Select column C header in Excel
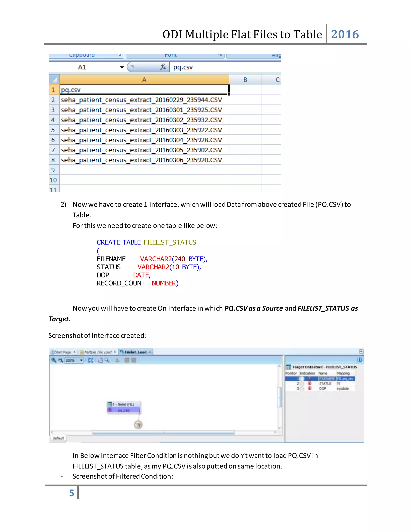 (271, 80)
